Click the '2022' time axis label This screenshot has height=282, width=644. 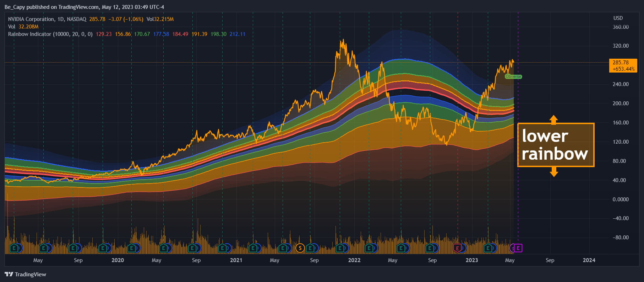pyautogui.click(x=354, y=260)
